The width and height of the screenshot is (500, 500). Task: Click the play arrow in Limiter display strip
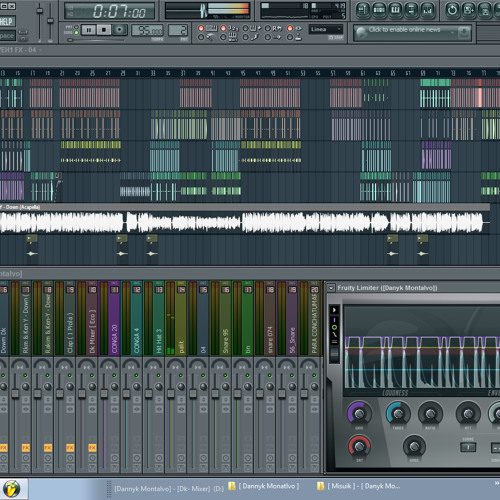click(334, 310)
